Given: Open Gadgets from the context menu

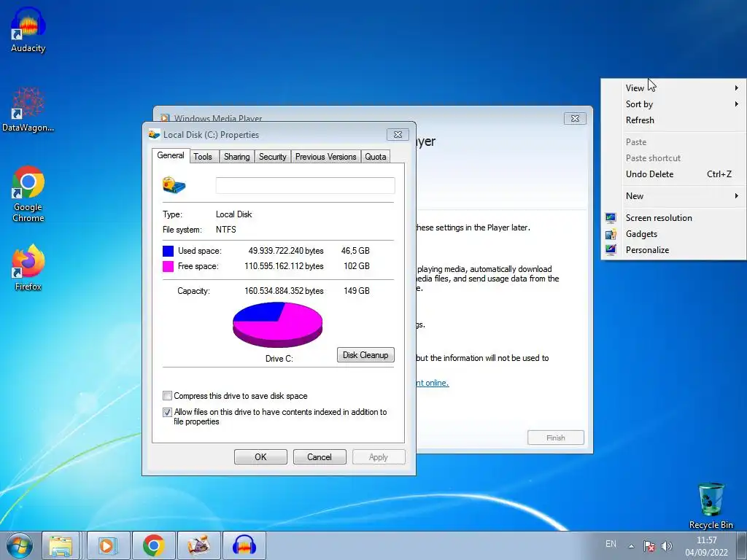Looking at the screenshot, I should tap(673, 234).
